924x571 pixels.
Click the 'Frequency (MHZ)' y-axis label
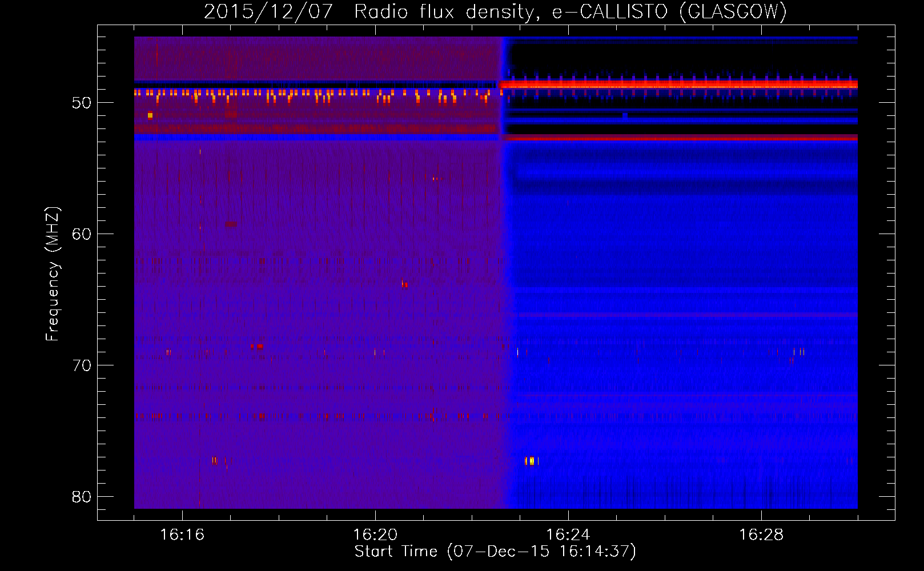53,274
